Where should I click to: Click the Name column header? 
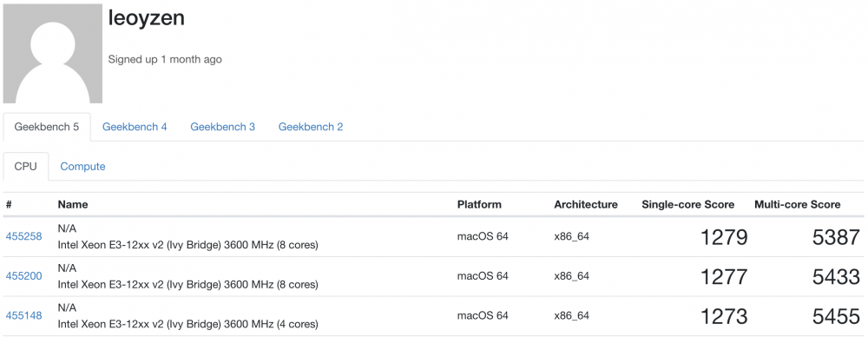coord(73,204)
